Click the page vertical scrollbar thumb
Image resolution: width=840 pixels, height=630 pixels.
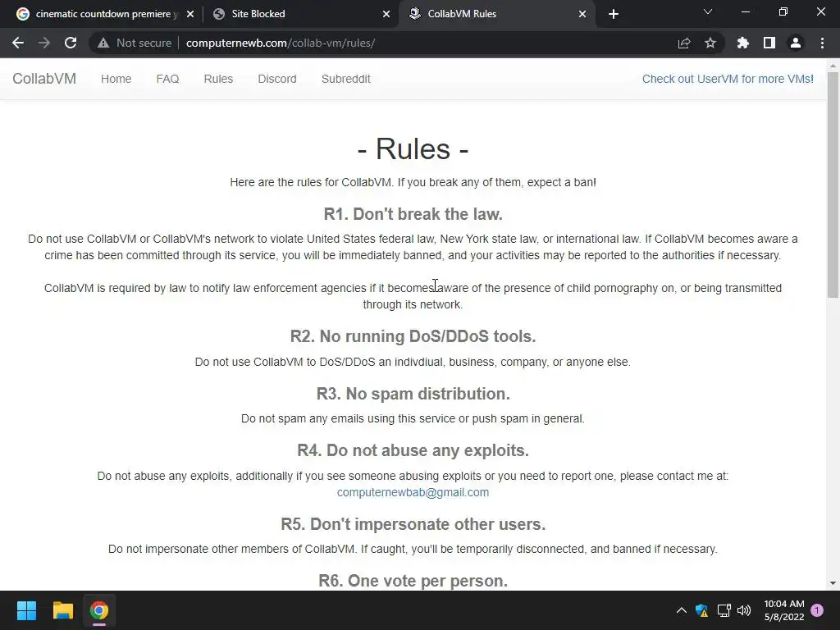(833, 185)
